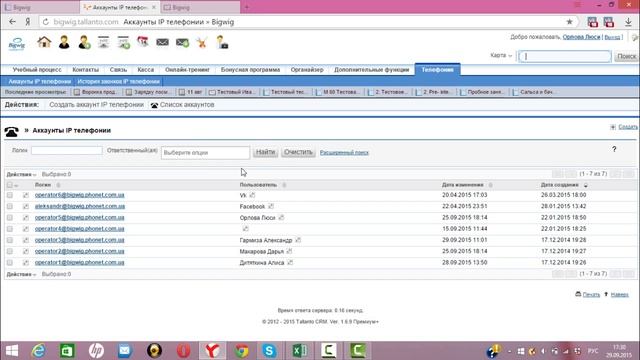
Task: Open Skype from the taskbar
Action: [269, 351]
